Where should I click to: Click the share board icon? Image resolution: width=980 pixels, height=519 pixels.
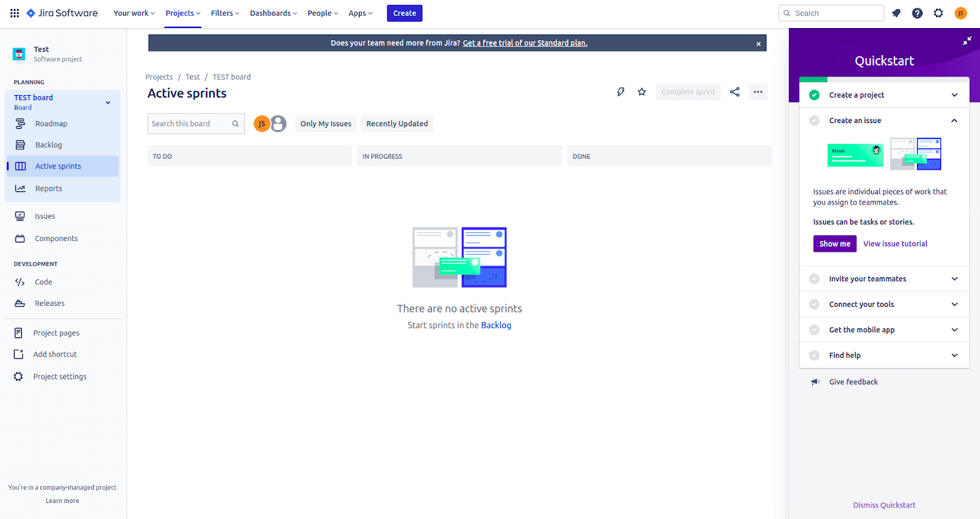(735, 92)
